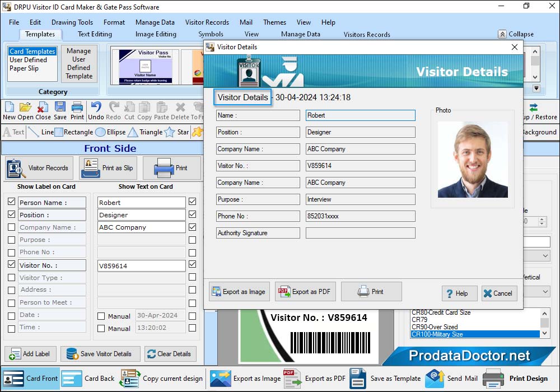Screen dimensions: 560x392
Task: Click the Name field containing Robert
Action: click(x=360, y=115)
